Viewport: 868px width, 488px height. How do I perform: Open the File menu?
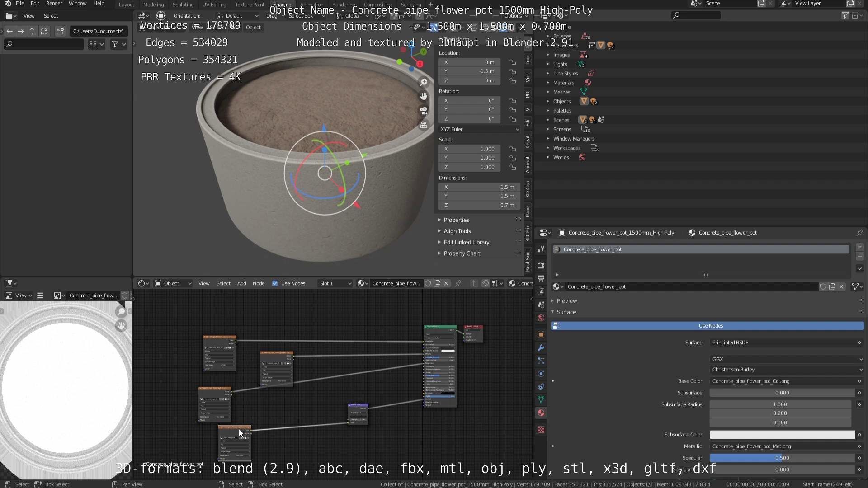tap(20, 4)
